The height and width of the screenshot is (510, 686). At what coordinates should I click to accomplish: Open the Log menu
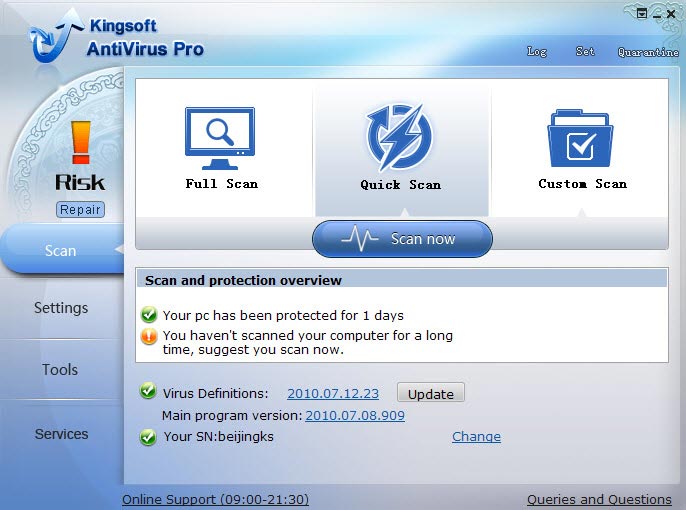pos(537,52)
